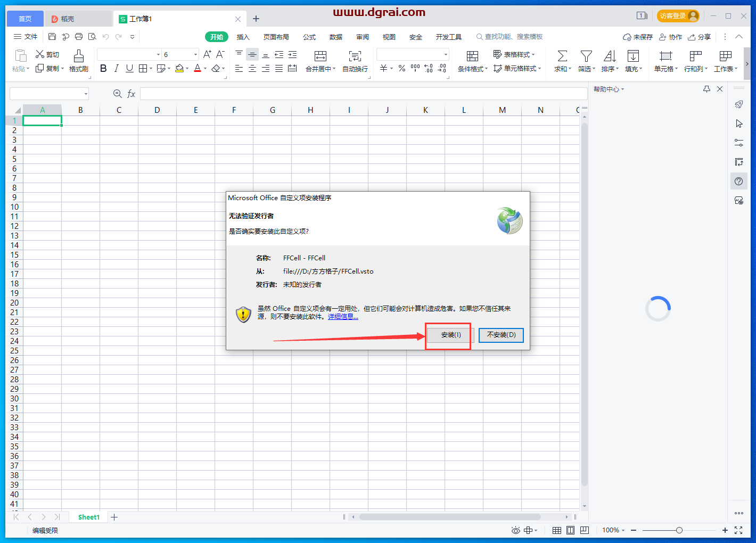Viewport: 756px width, 543px height.
Task: Click the Save icon in quick toolbar
Action: (x=52, y=37)
